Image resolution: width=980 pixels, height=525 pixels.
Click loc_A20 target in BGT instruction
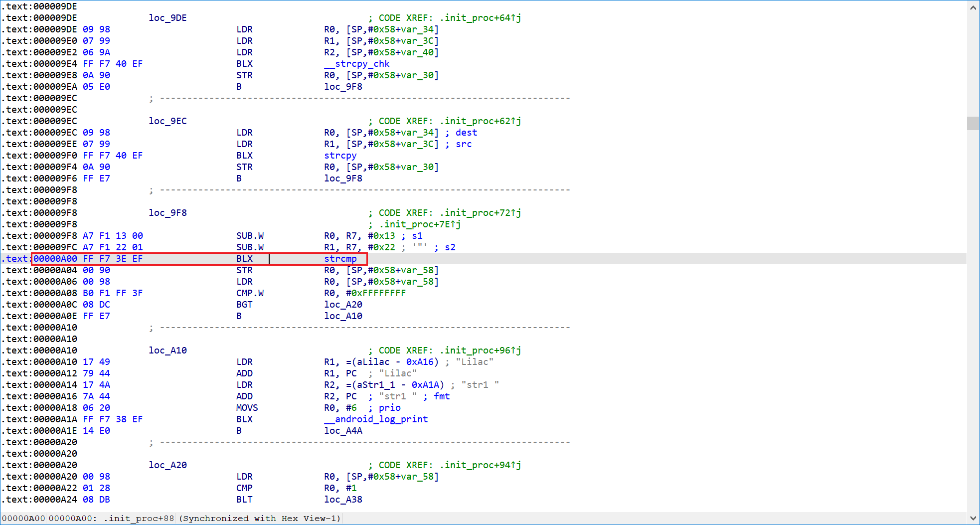coord(343,305)
